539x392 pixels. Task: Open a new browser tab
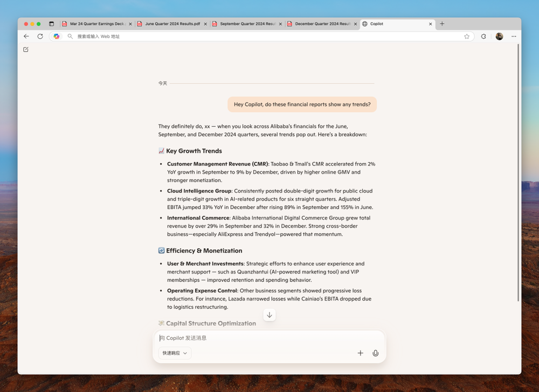pos(442,24)
